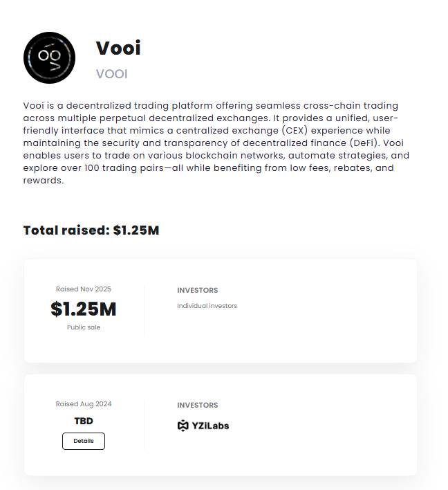Click the Vooi round logo icon
The image size is (448, 490).
pyautogui.click(x=49, y=57)
